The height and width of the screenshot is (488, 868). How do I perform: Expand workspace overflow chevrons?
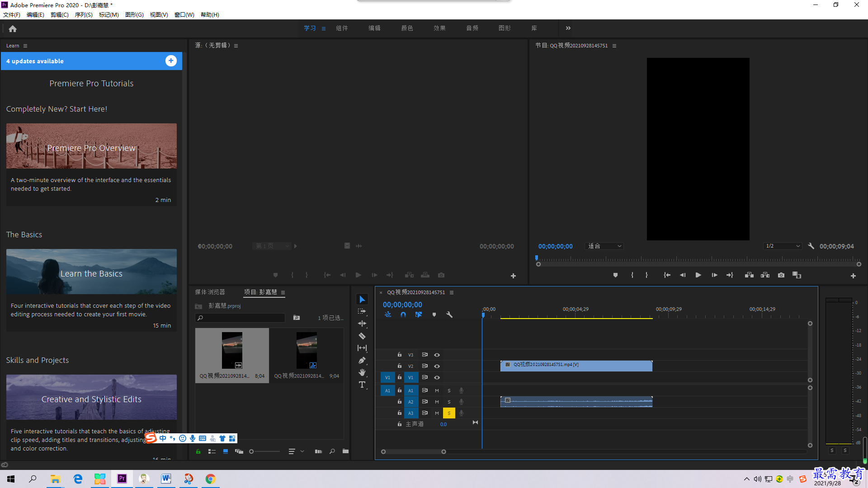568,28
